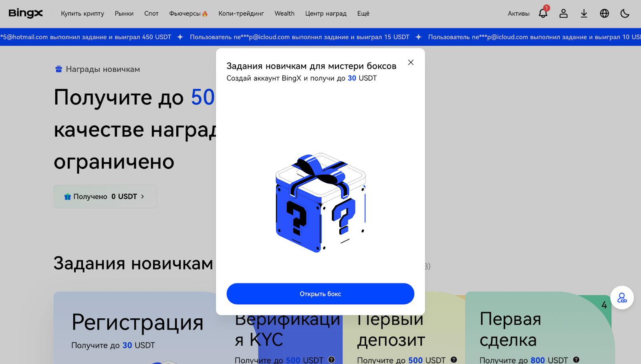The height and width of the screenshot is (364, 641).
Task: Click the Получено 0 USDT button
Action: (105, 197)
